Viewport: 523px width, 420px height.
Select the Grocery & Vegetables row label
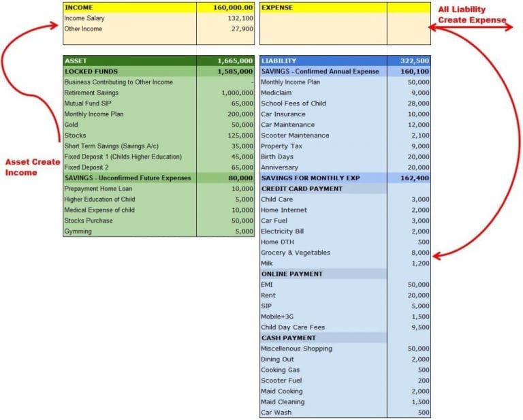click(296, 253)
